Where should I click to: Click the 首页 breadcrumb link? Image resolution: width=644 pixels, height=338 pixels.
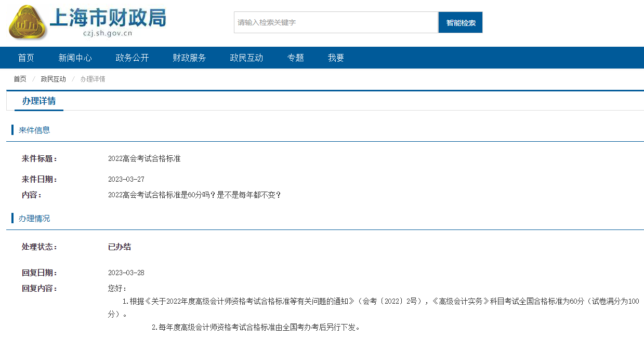[x=20, y=79]
